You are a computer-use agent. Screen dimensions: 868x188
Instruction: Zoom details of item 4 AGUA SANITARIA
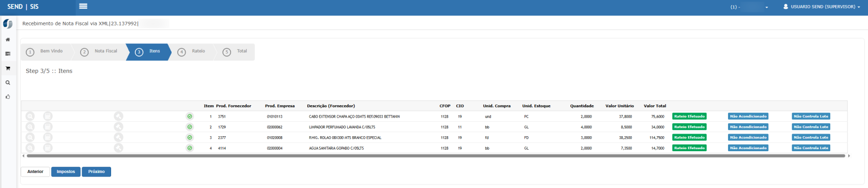(30, 148)
